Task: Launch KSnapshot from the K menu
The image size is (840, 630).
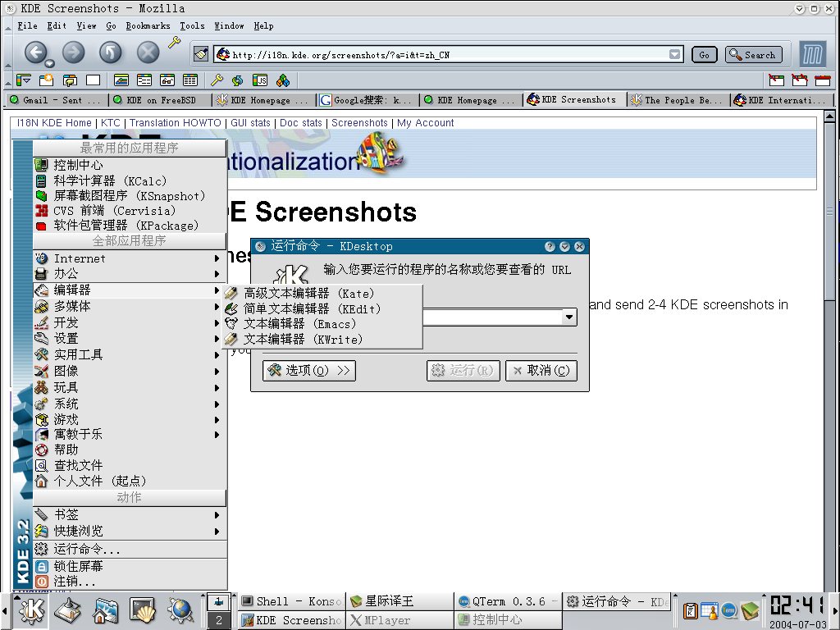Action: [x=130, y=196]
